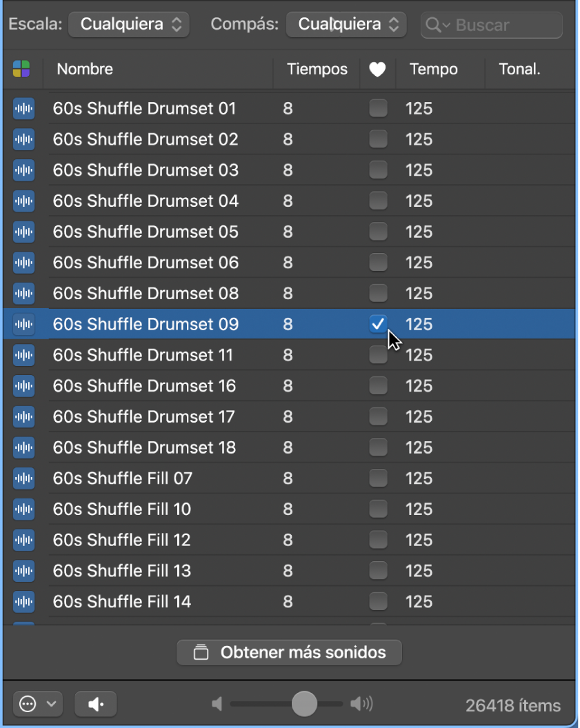Open the Compás pop-up menu

(346, 25)
